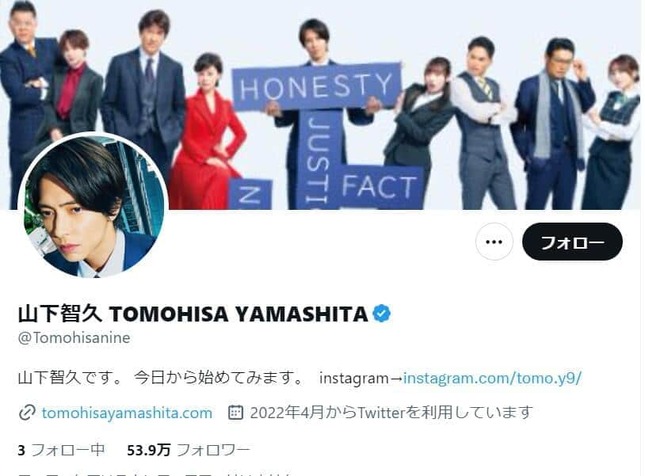Screen dimensions: 645x476
Task: Visit the tomohisayamashita.com website link
Action: (x=127, y=413)
